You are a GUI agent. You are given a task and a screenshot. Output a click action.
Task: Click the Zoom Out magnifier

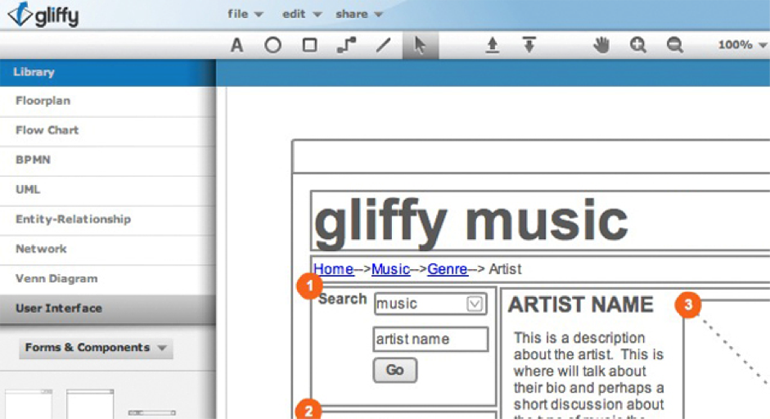[675, 45]
